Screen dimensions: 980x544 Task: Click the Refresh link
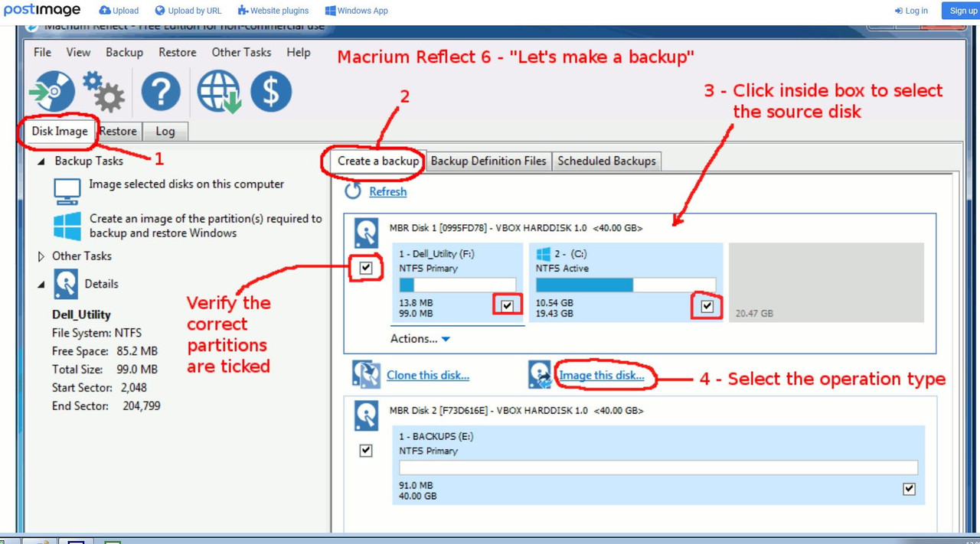(x=388, y=191)
